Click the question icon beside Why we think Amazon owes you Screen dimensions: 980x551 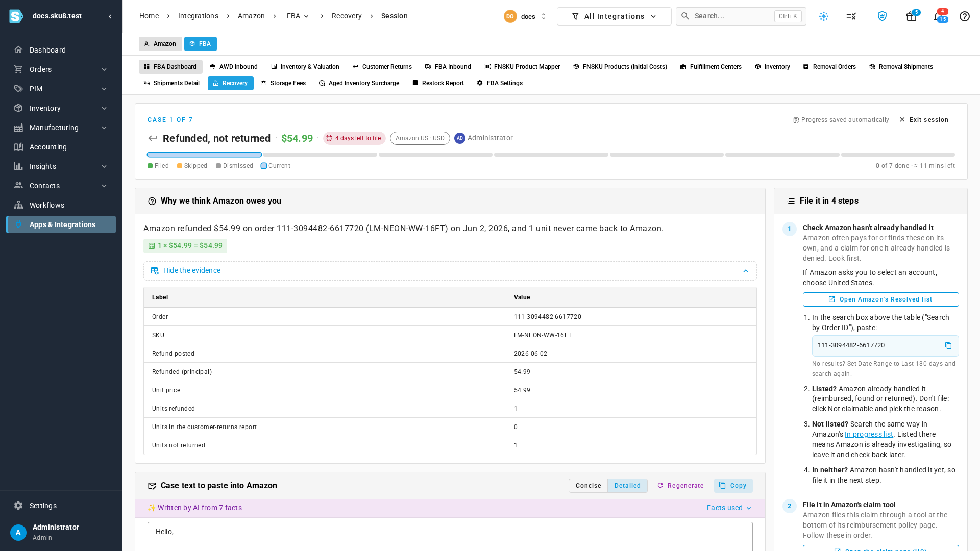click(152, 202)
